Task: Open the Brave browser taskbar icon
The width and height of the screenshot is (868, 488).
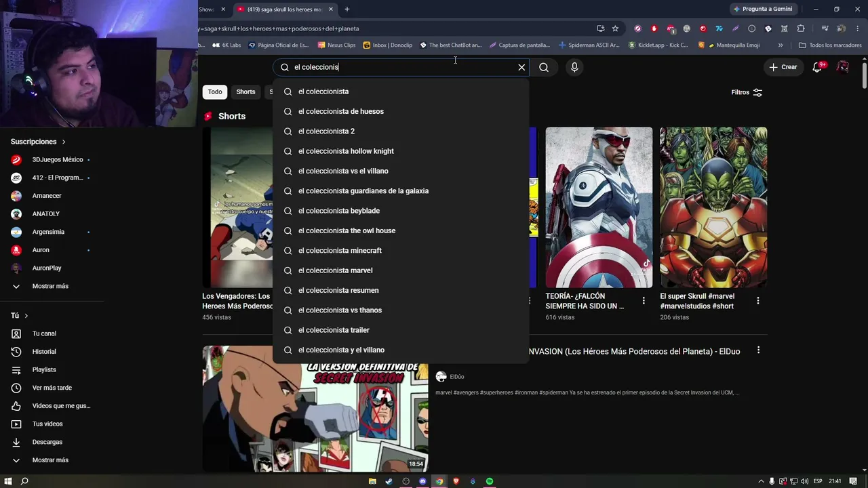Action: point(456,481)
